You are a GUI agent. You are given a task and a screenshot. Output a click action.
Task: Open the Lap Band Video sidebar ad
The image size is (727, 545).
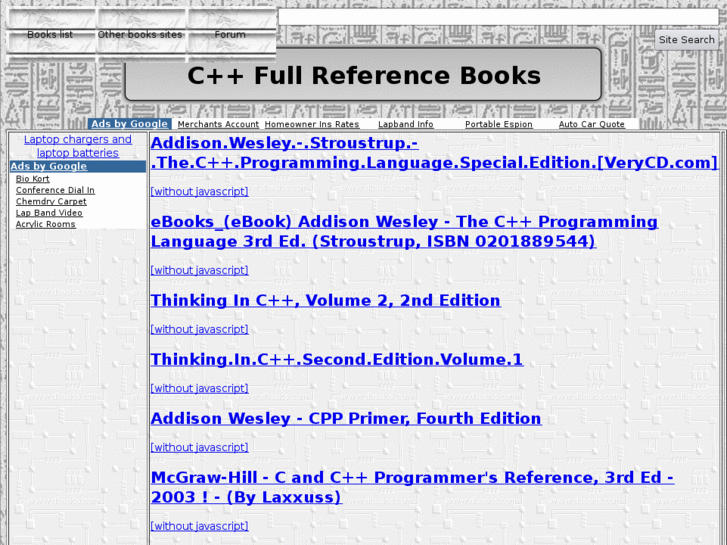pos(49,213)
